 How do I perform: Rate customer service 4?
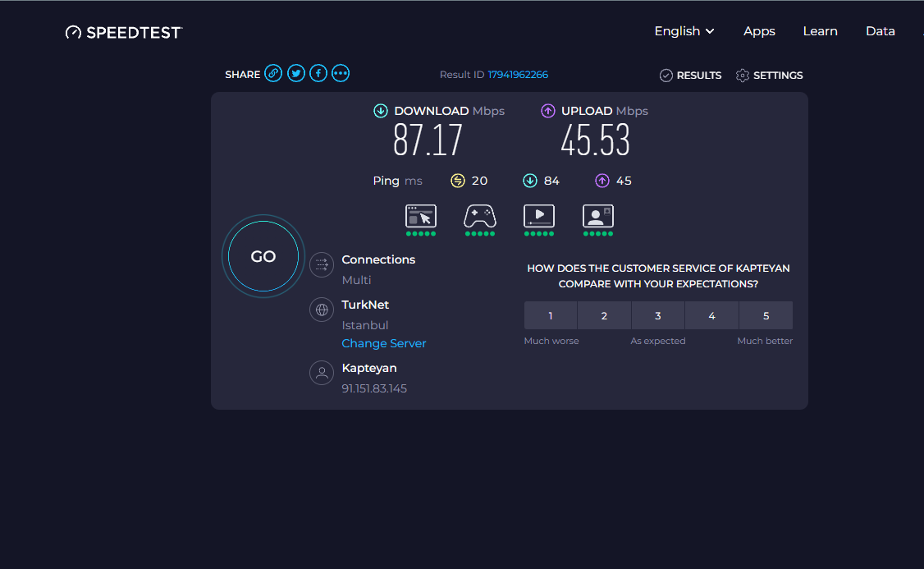pos(711,315)
